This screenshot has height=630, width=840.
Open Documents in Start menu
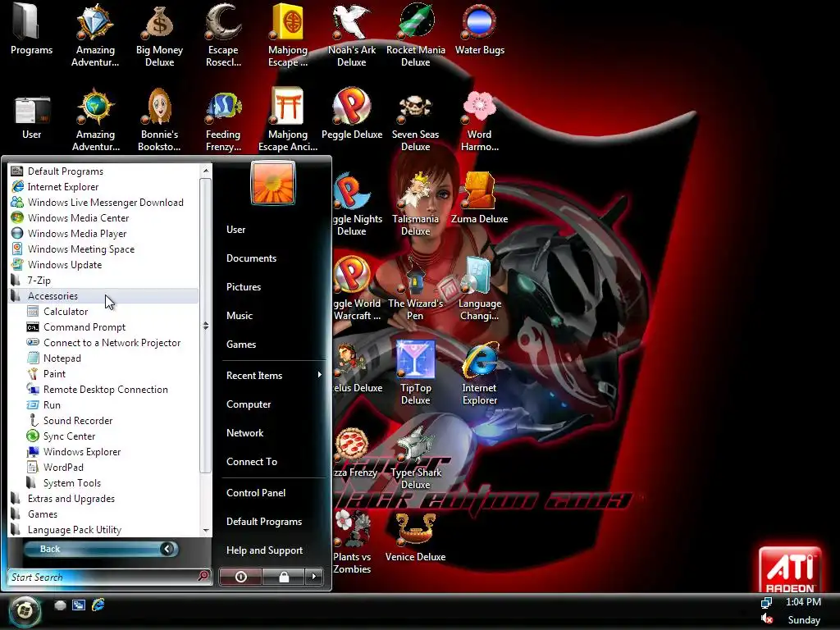[251, 258]
